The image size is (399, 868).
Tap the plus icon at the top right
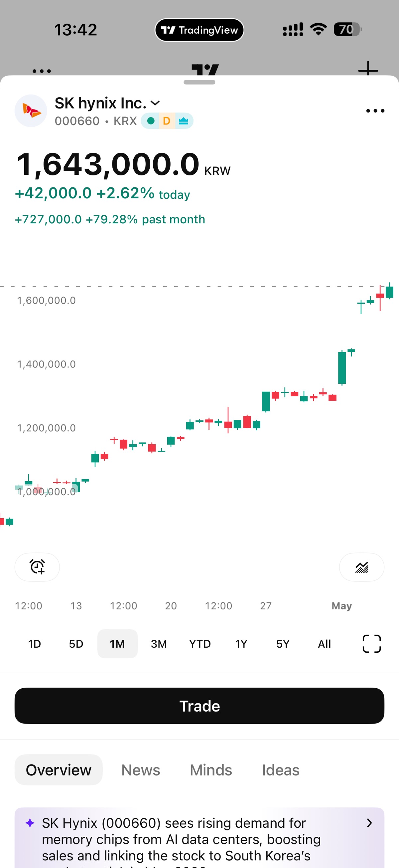click(x=368, y=70)
